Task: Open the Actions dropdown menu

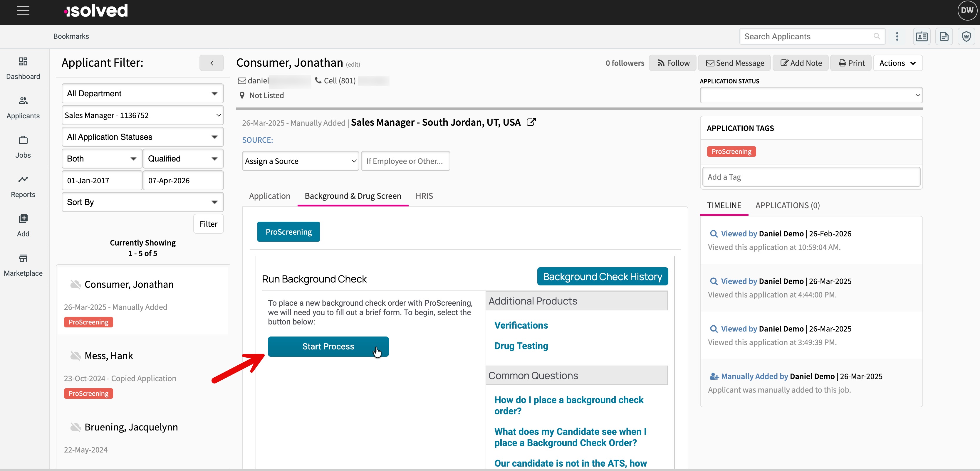Action: pos(897,63)
